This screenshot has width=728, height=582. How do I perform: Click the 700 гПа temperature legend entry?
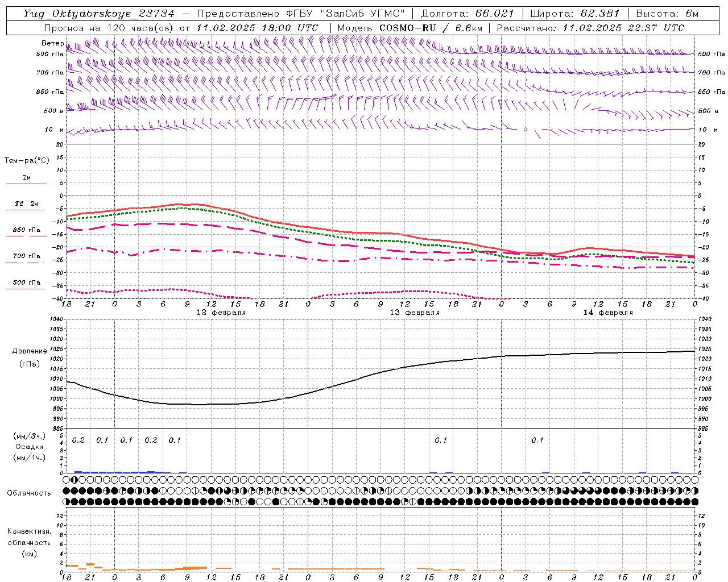(26, 256)
